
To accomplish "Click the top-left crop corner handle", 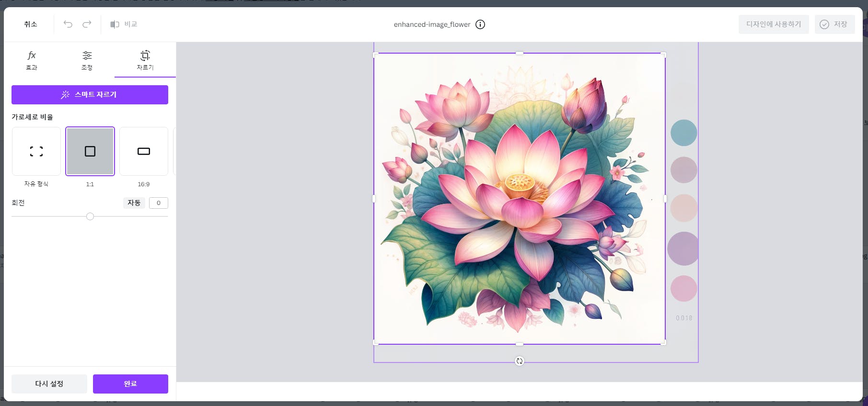I will click(375, 55).
